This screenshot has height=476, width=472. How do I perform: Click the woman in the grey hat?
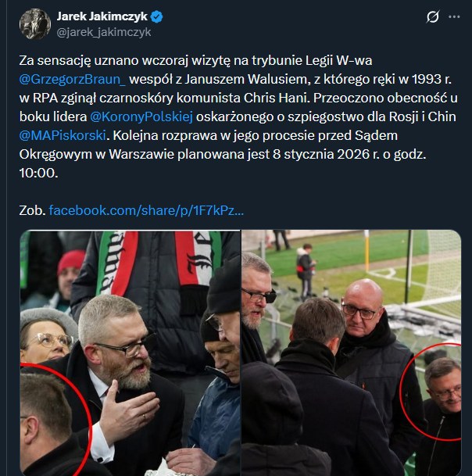(46, 336)
